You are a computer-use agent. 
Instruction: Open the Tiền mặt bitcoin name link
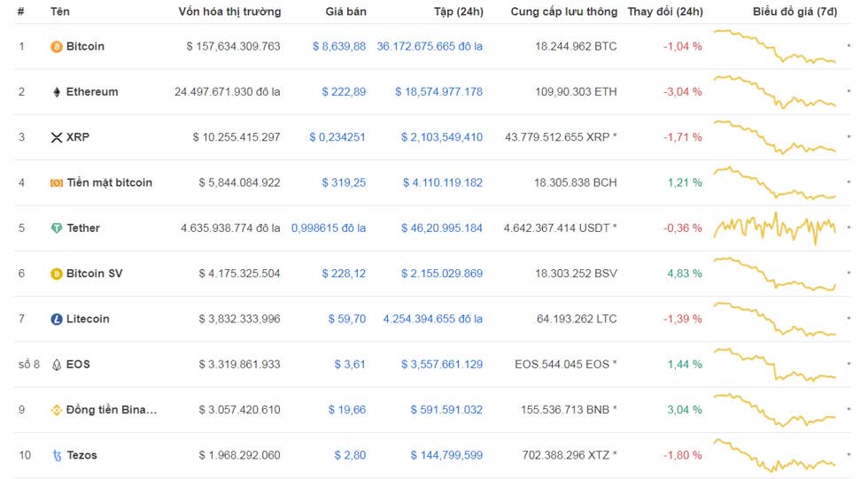point(109,182)
